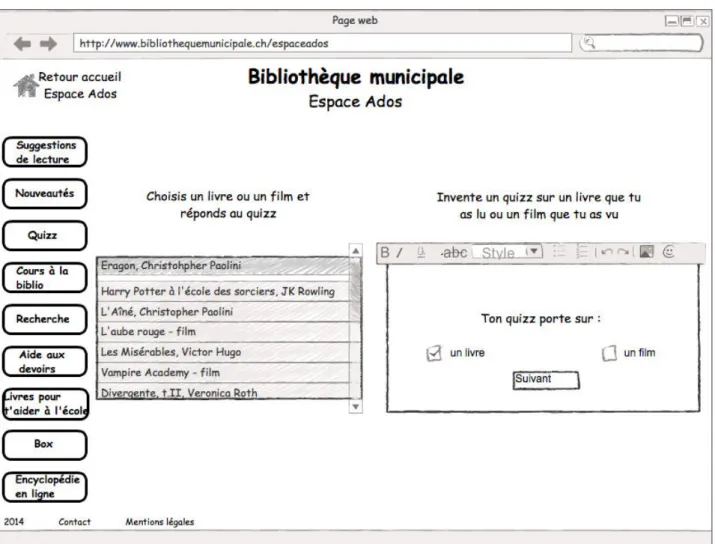Open the Recherche section
715x544 pixels.
[x=45, y=320]
